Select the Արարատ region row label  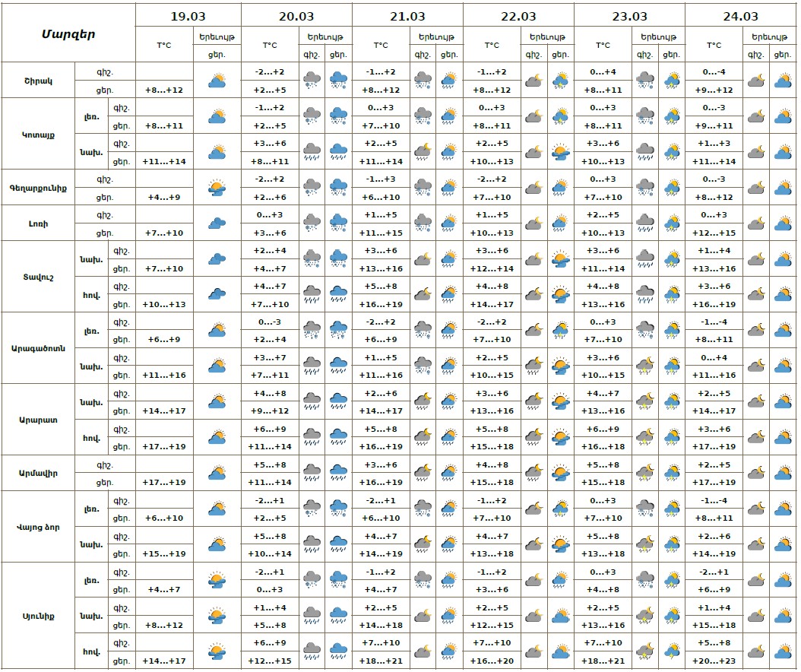coord(39,420)
